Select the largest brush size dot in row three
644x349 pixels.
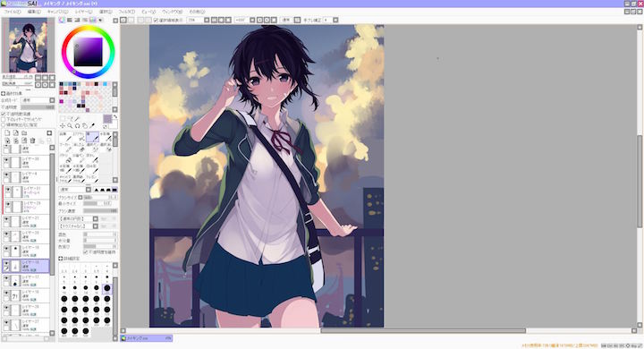106,288
